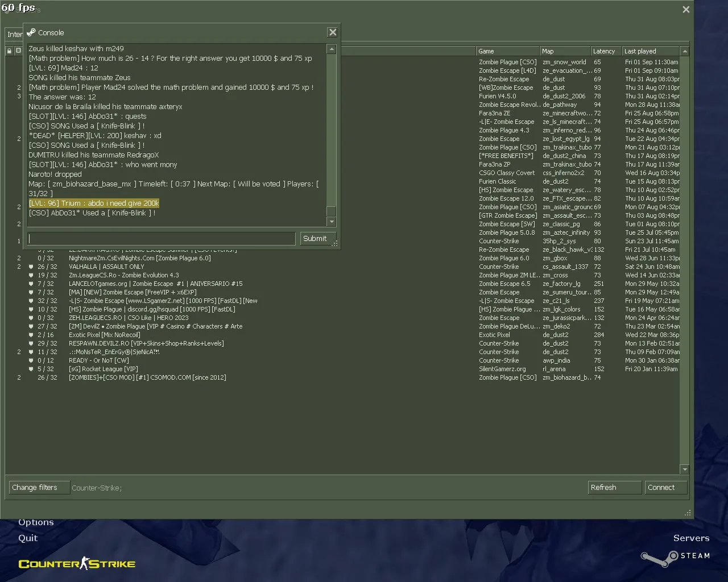Click the bots column header icon
Viewport: 728px width, 582px height.
pos(18,51)
